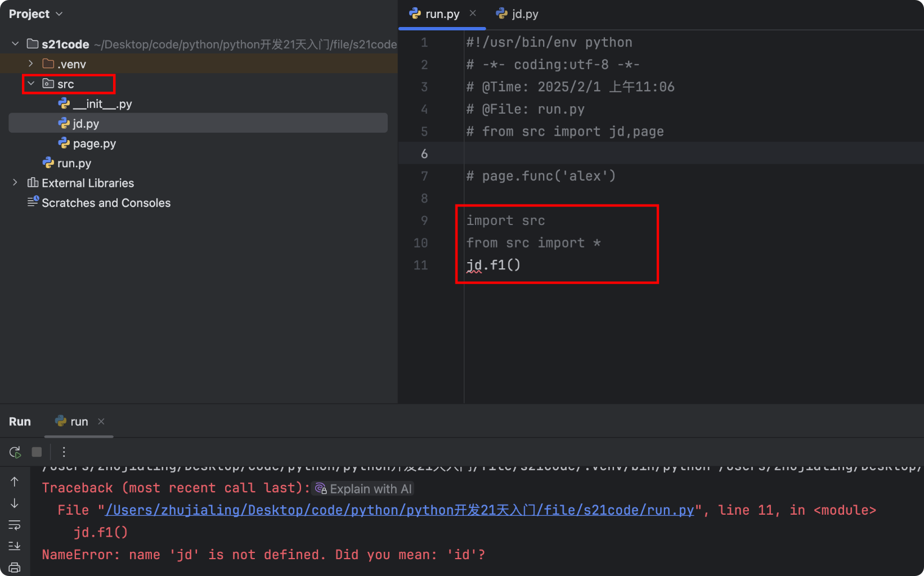Click the Explain with AI button
924x576 pixels.
coord(363,488)
